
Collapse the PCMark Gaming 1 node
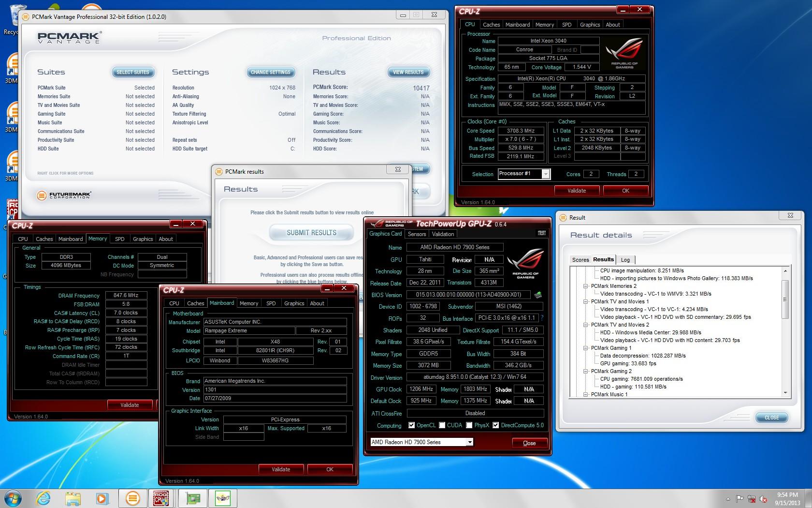point(585,348)
